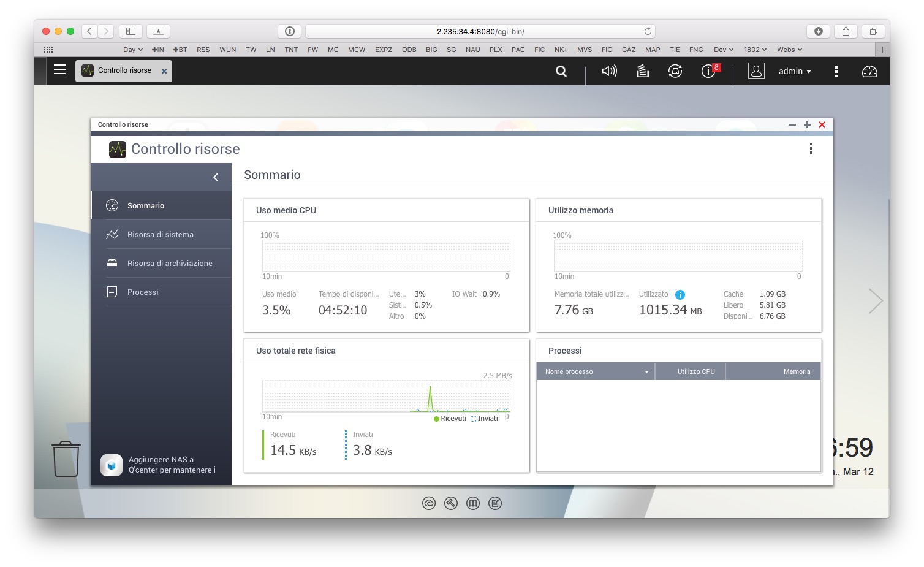Open Controllo risorse window options dots
This screenshot has width=924, height=567.
point(811,148)
